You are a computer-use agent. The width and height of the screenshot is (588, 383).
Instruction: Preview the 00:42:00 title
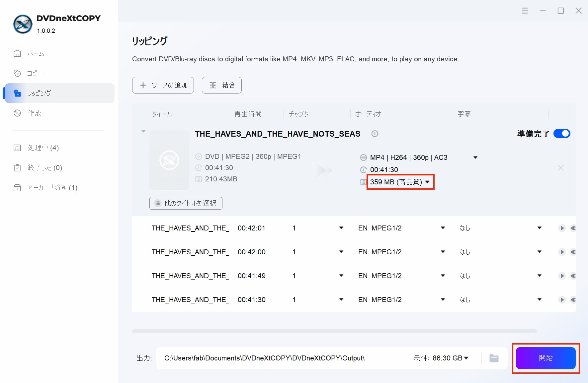tap(562, 252)
